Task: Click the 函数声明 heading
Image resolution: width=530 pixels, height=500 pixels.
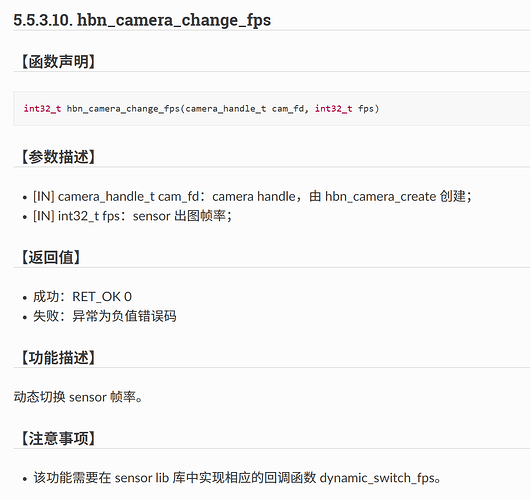Action: [58, 62]
